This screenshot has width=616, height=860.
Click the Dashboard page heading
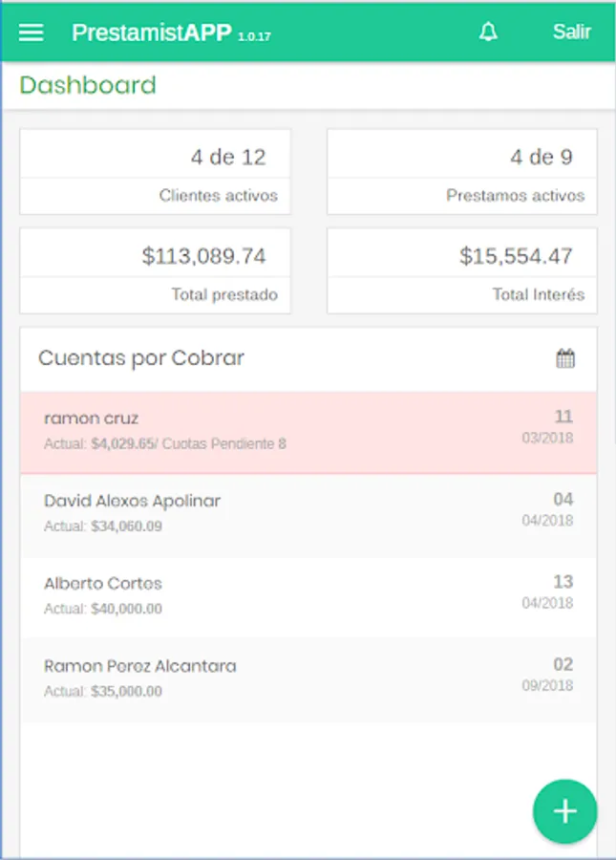88,85
